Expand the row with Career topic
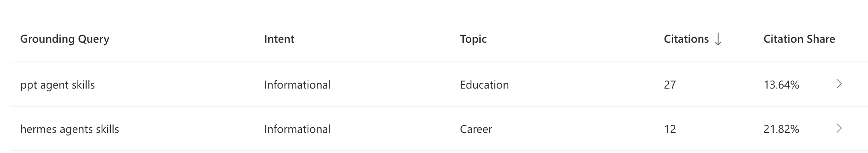 pos(839,128)
